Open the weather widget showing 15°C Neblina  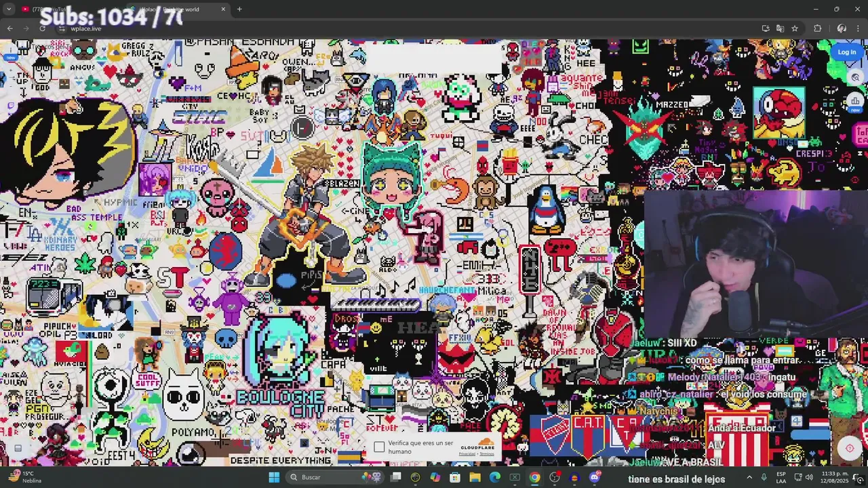(x=24, y=477)
